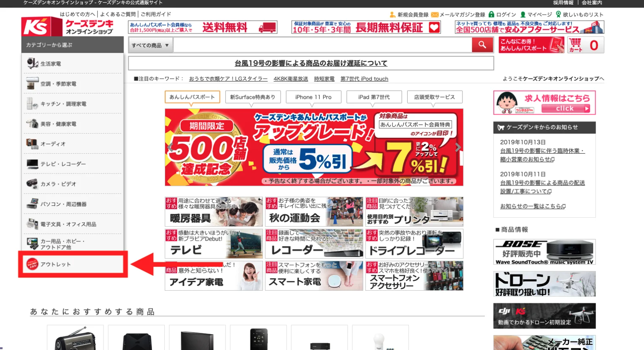Click the 求人情報はこちら banner
The width and height of the screenshot is (644, 350).
pyautogui.click(x=544, y=103)
